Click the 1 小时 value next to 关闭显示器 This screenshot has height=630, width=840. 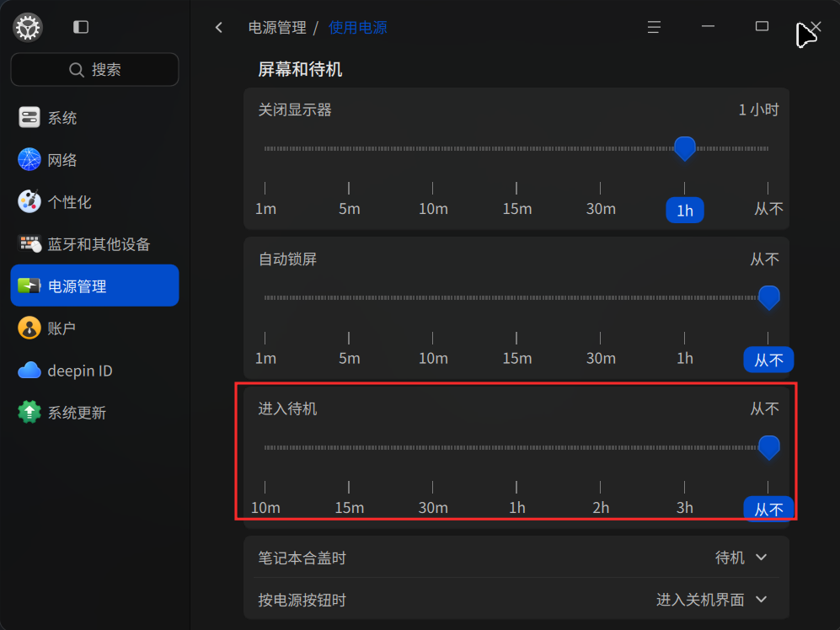758,109
